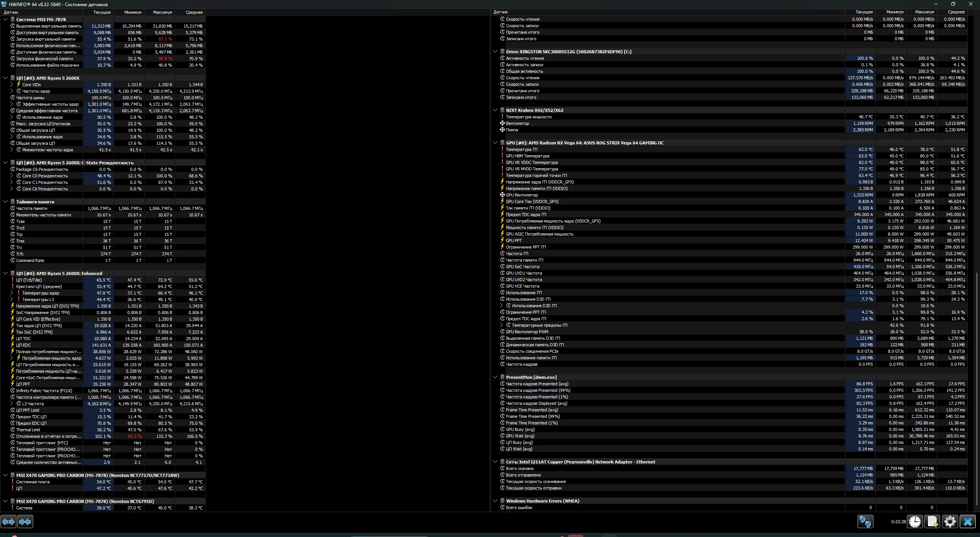The image size is (980, 537).
Task: Expand the Core VIDs sub-items
Action: [x=11, y=85]
